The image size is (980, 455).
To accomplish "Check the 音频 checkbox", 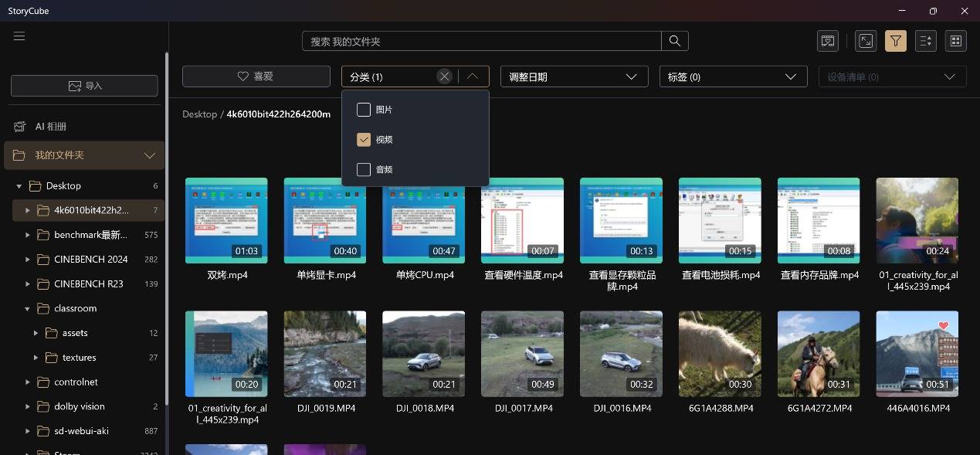I will click(x=364, y=169).
